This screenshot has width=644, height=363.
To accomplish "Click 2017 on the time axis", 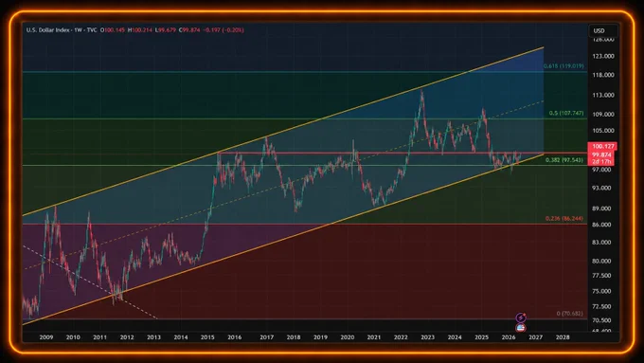I will [x=266, y=337].
